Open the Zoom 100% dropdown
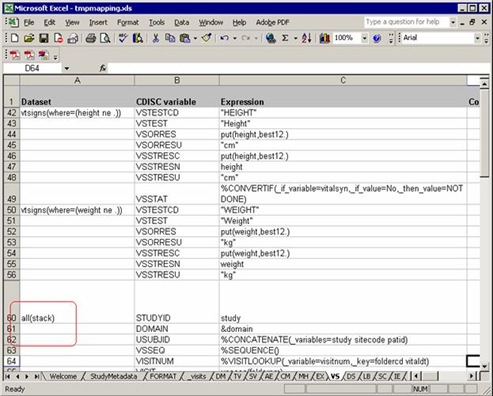Image resolution: width=493 pixels, height=396 pixels. (x=364, y=38)
